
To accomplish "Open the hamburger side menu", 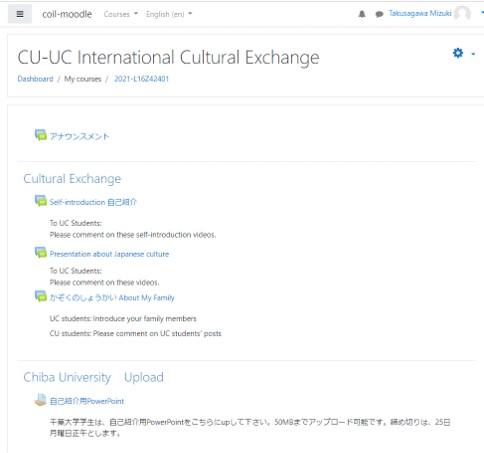I will click(x=20, y=14).
